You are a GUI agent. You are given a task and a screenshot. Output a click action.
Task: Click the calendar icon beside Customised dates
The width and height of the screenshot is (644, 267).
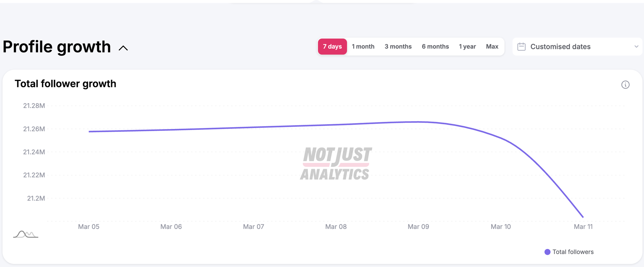[x=521, y=47]
